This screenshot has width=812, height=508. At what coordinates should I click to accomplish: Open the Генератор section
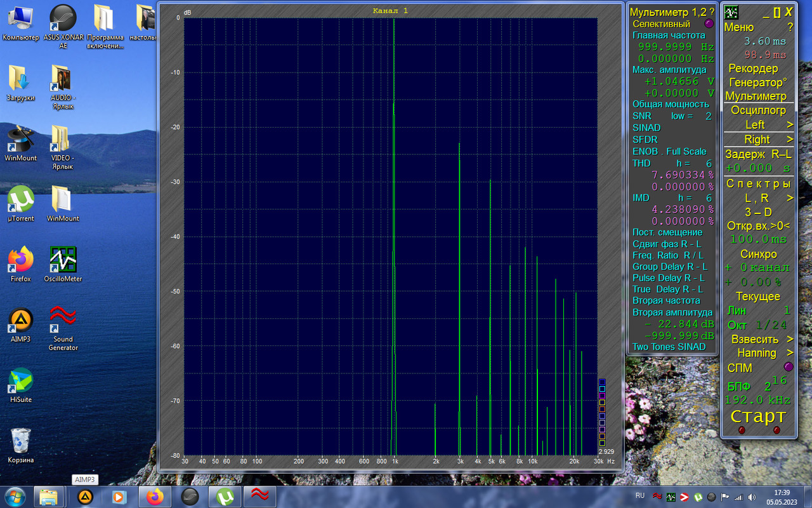(x=759, y=83)
